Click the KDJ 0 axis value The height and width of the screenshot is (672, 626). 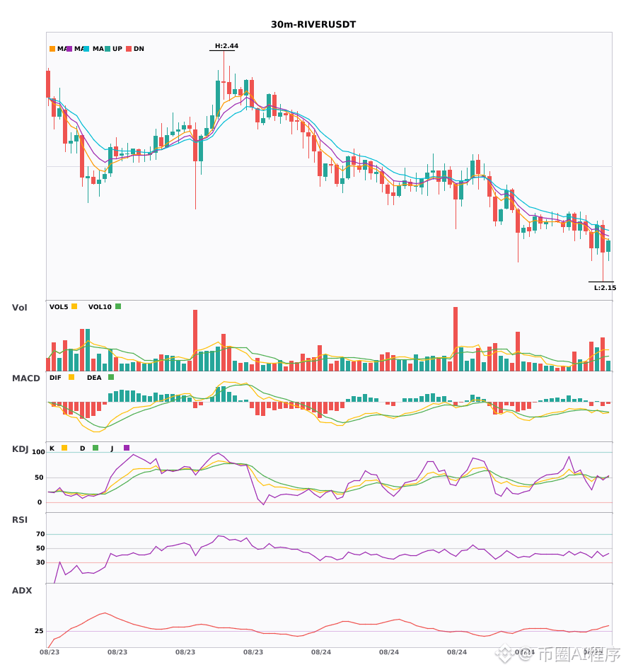(40, 502)
